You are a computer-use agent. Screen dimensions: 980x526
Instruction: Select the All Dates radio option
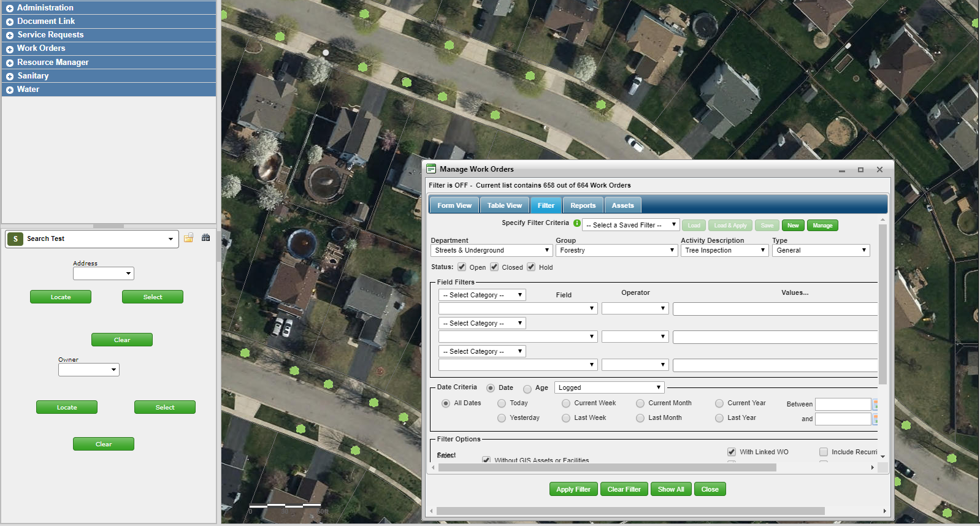446,403
